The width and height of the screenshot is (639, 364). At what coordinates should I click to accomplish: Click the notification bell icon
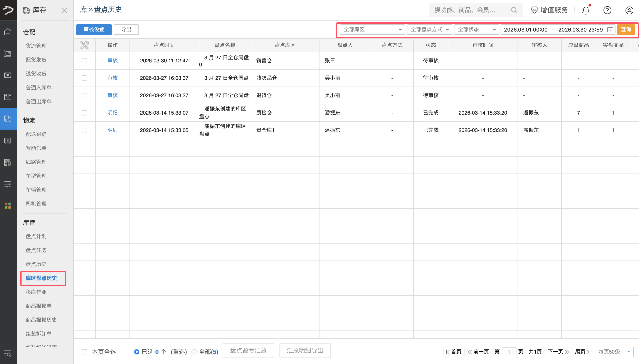point(586,10)
